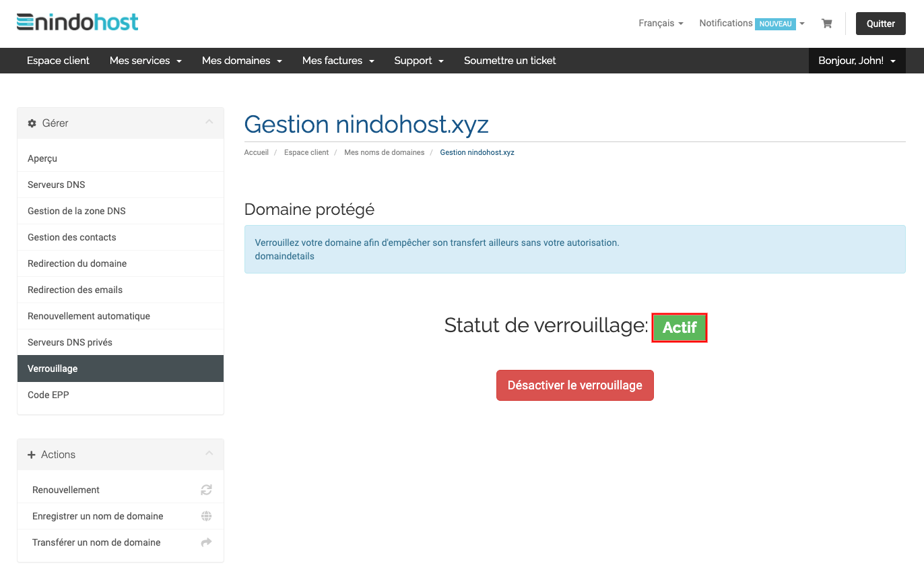Image resolution: width=924 pixels, height=576 pixels.
Task: Select Aperçu in the sidebar
Action: point(121,158)
